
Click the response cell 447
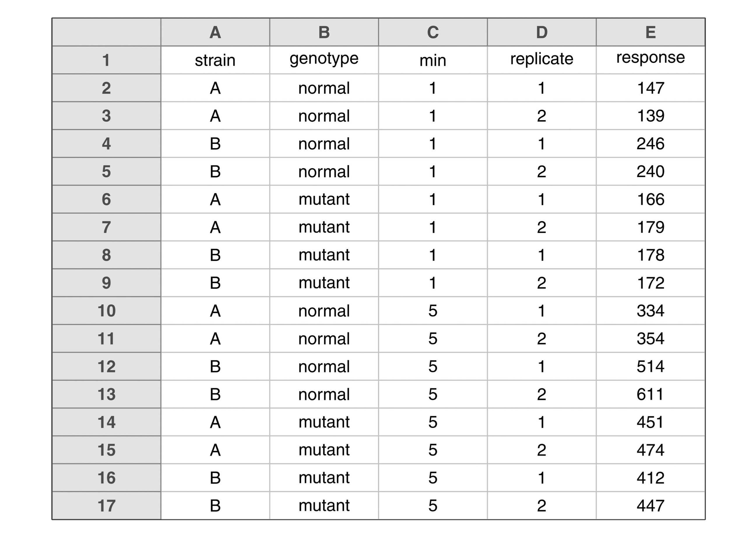tap(650, 506)
